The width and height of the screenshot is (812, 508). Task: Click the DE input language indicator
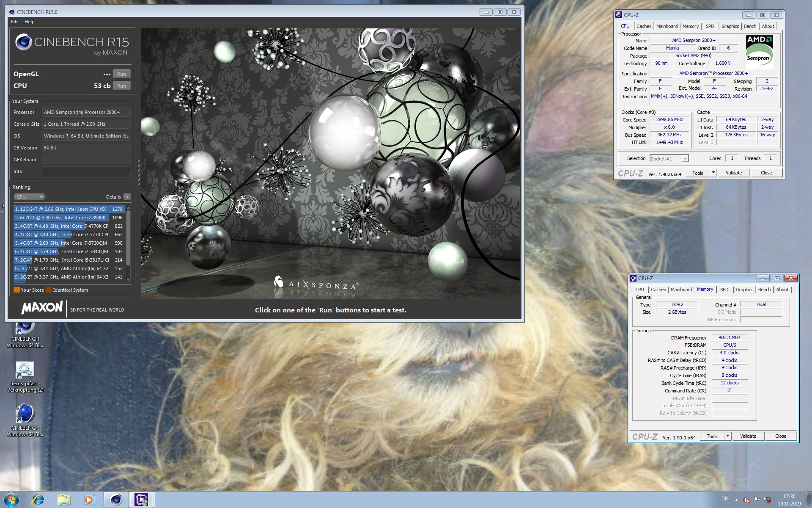(x=724, y=499)
